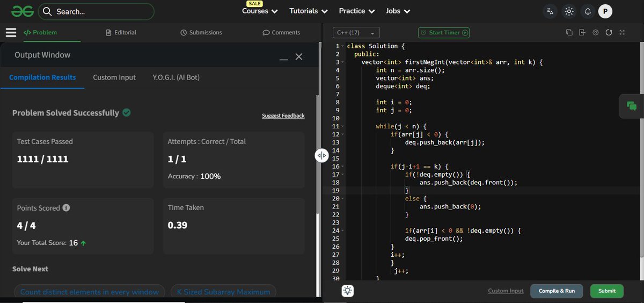The image size is (644, 303).
Task: Click the info icon beside Points Scored
Action: pos(67,208)
